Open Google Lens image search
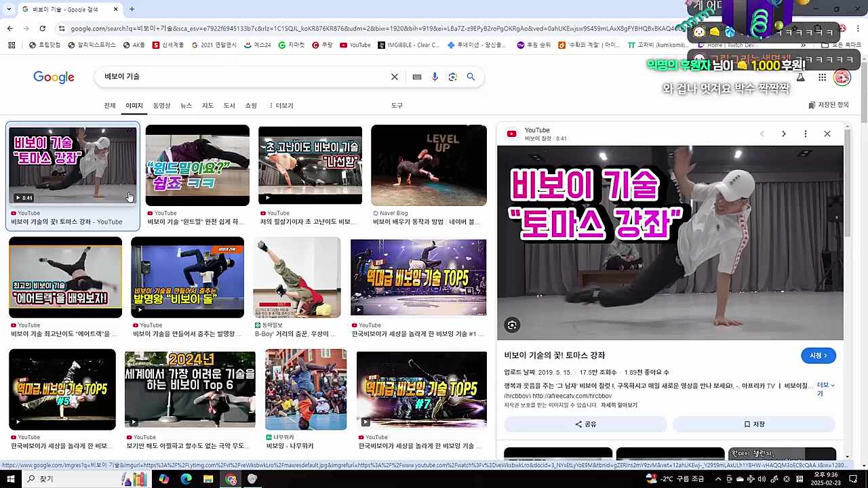 (453, 77)
